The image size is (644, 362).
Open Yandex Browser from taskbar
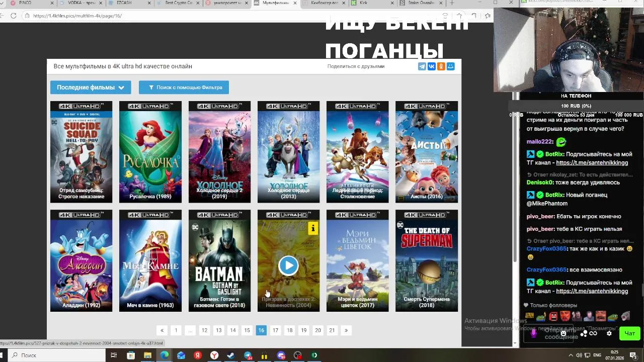click(214, 355)
